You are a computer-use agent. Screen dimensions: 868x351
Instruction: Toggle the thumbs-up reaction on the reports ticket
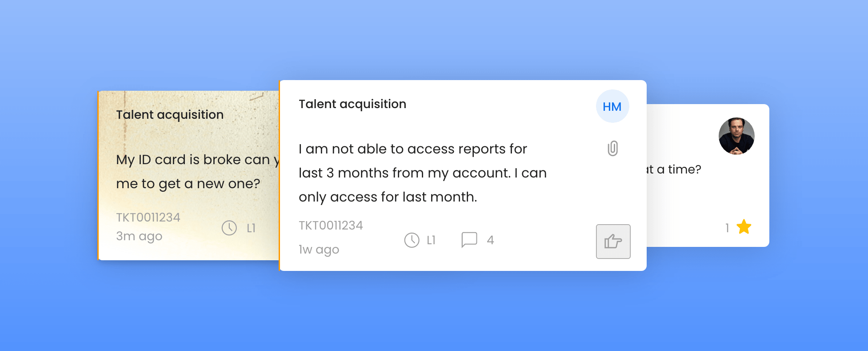pyautogui.click(x=613, y=242)
